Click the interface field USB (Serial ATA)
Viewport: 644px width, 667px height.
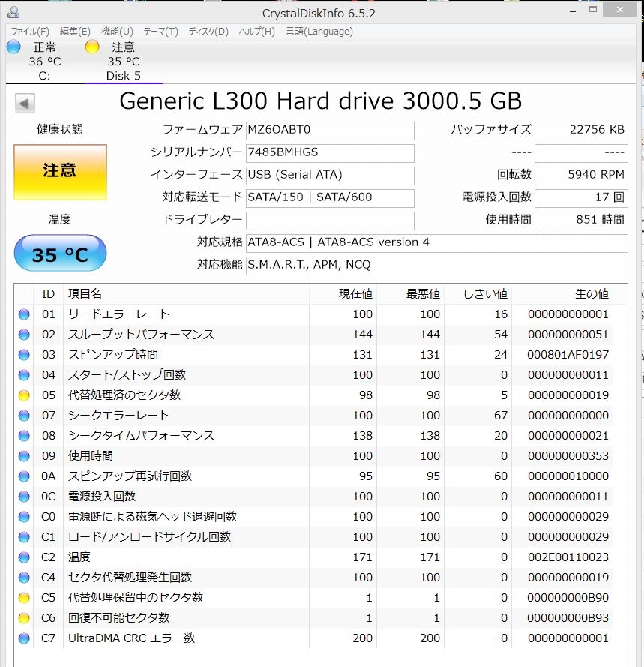(x=330, y=176)
